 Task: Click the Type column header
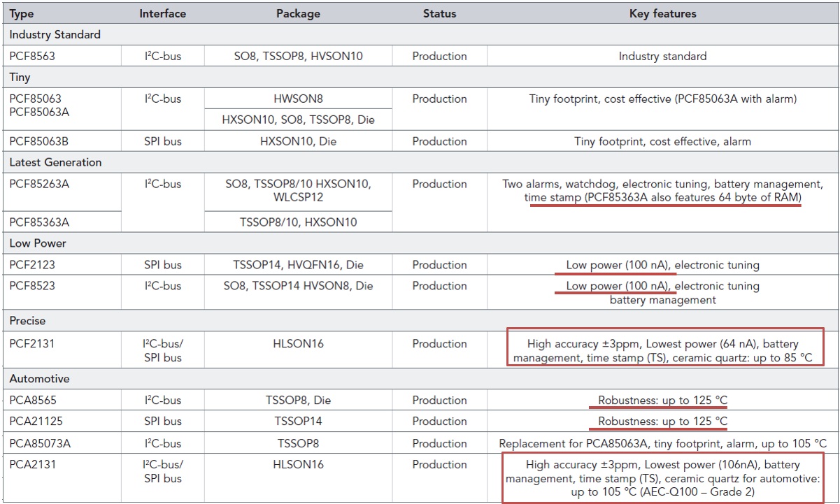(22, 13)
